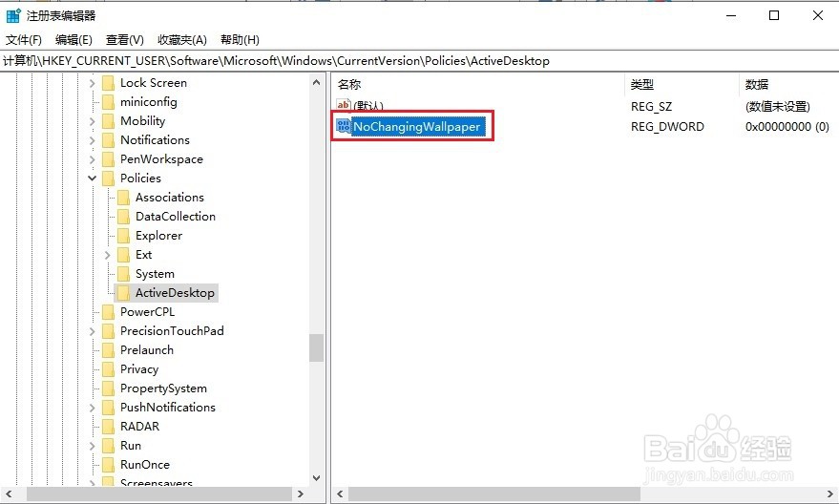
Task: Select the DataCollection folder icon
Action: coord(123,217)
